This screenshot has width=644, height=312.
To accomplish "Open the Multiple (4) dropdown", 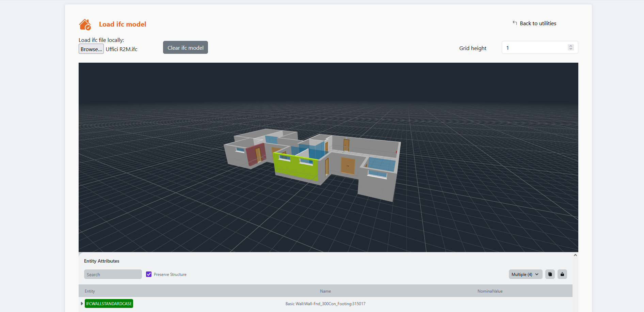I will (525, 274).
